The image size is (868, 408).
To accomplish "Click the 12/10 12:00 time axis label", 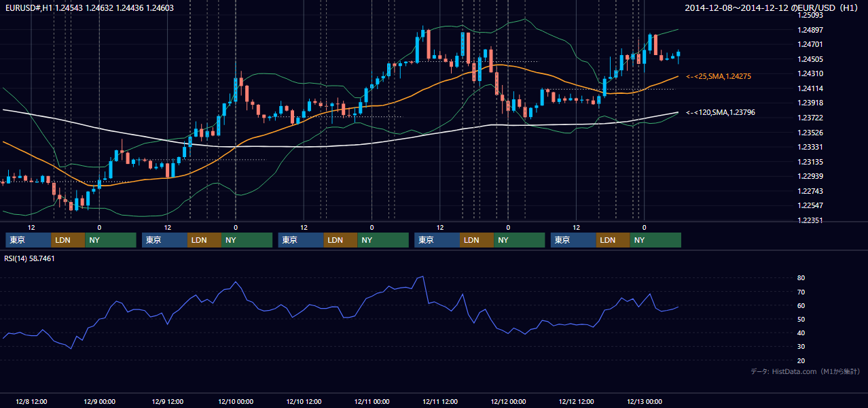I will pos(304,401).
